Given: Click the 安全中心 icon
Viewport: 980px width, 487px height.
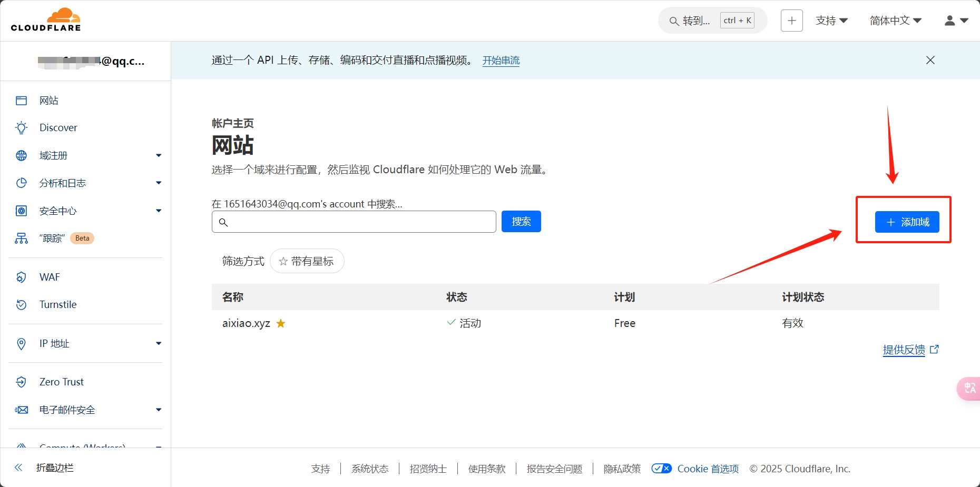Looking at the screenshot, I should 21,211.
